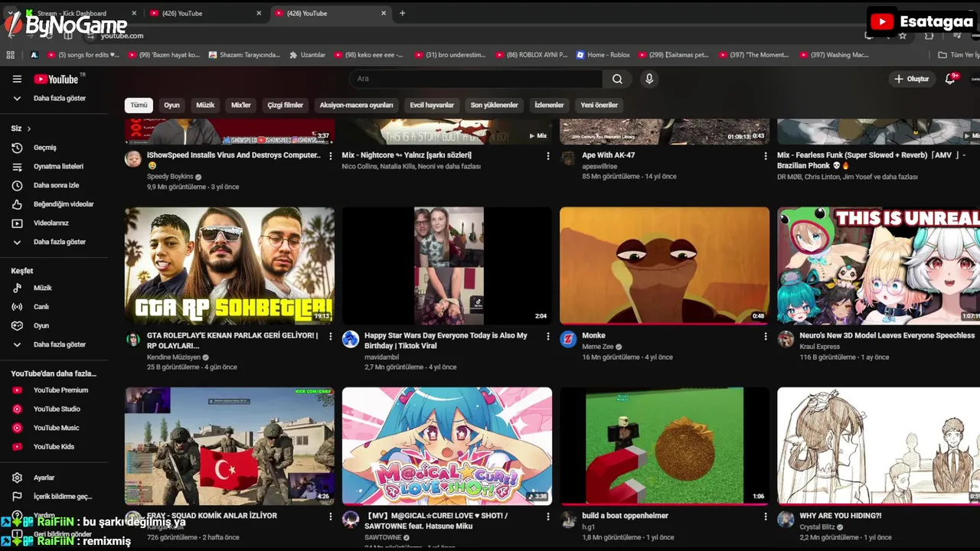This screenshot has height=551, width=980.
Task: Open Canlı under Keşfet
Action: tap(41, 307)
